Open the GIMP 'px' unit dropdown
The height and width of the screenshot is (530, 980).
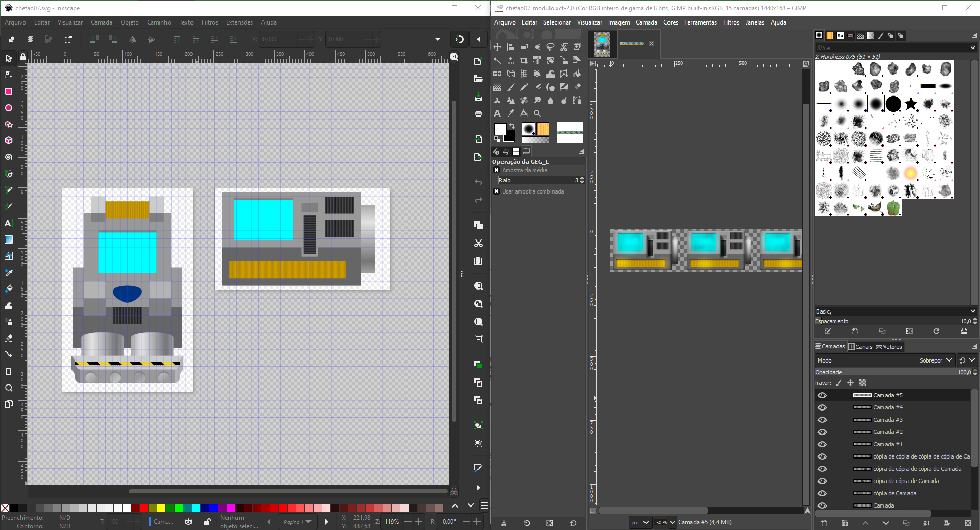click(x=640, y=522)
